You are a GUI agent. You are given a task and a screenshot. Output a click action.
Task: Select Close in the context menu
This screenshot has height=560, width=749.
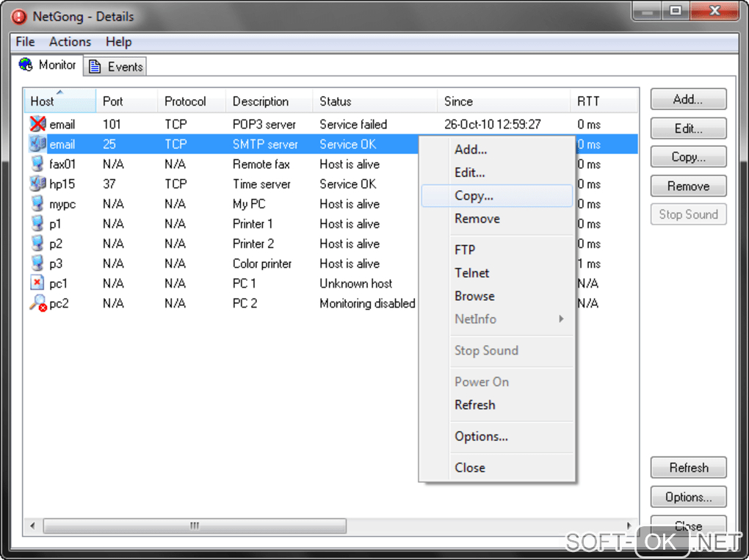pos(497,468)
